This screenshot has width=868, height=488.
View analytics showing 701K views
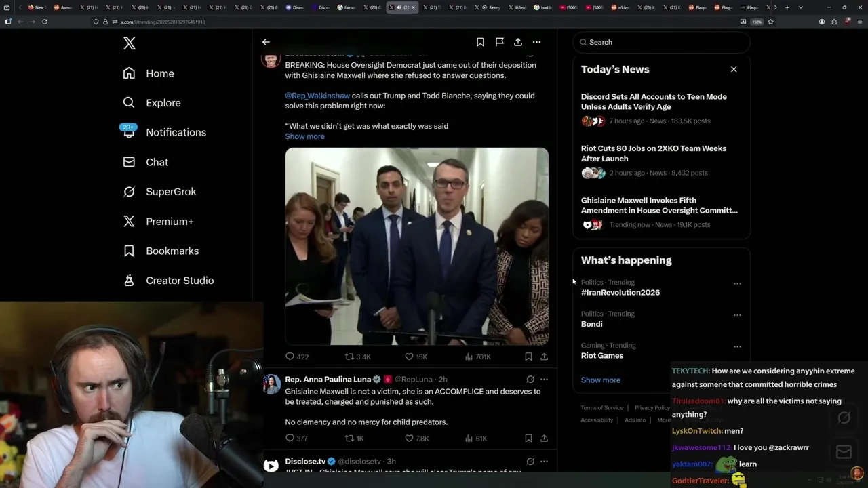[x=477, y=357]
